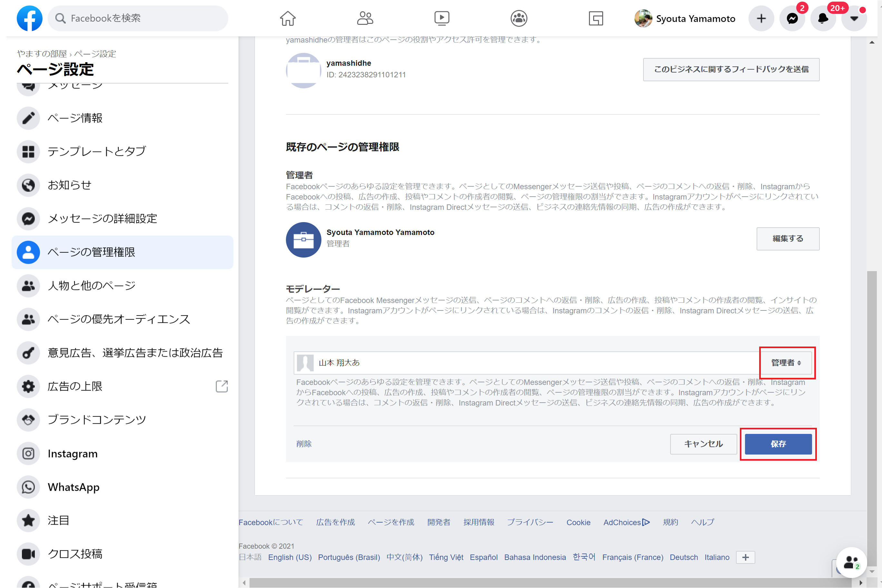Open 広告を作成 footer link
This screenshot has width=882, height=588.
[x=335, y=522]
